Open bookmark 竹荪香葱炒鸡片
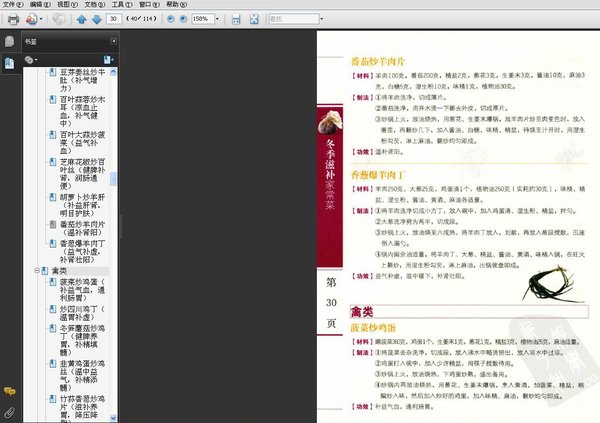 click(x=82, y=408)
